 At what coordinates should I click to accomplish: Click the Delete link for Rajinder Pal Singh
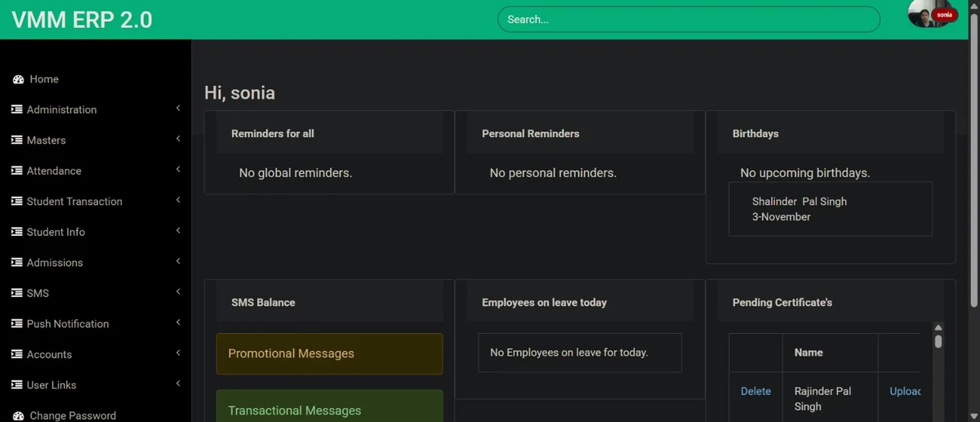point(755,392)
